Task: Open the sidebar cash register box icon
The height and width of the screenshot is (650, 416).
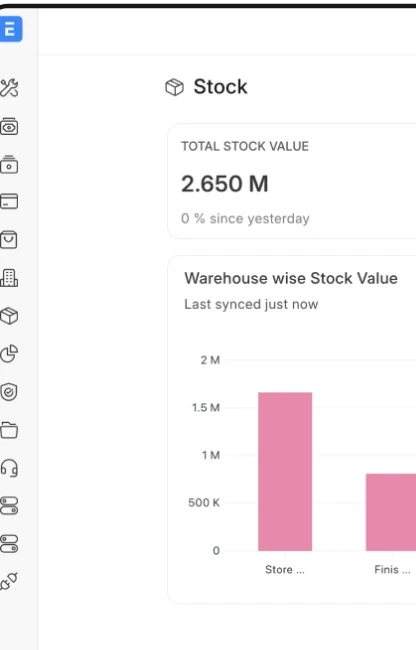Action: pyautogui.click(x=9, y=165)
